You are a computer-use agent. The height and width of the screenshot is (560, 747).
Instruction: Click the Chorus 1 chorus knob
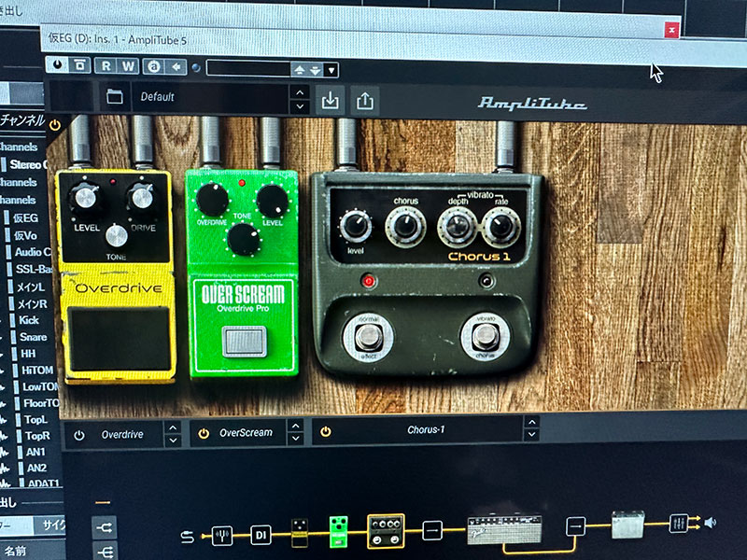click(x=405, y=227)
